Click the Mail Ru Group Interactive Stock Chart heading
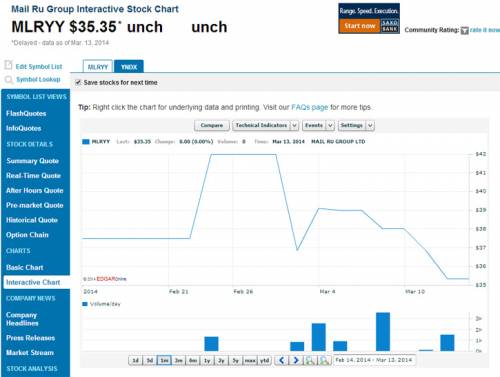Screen dimensions: 500x377 [x=95, y=9]
